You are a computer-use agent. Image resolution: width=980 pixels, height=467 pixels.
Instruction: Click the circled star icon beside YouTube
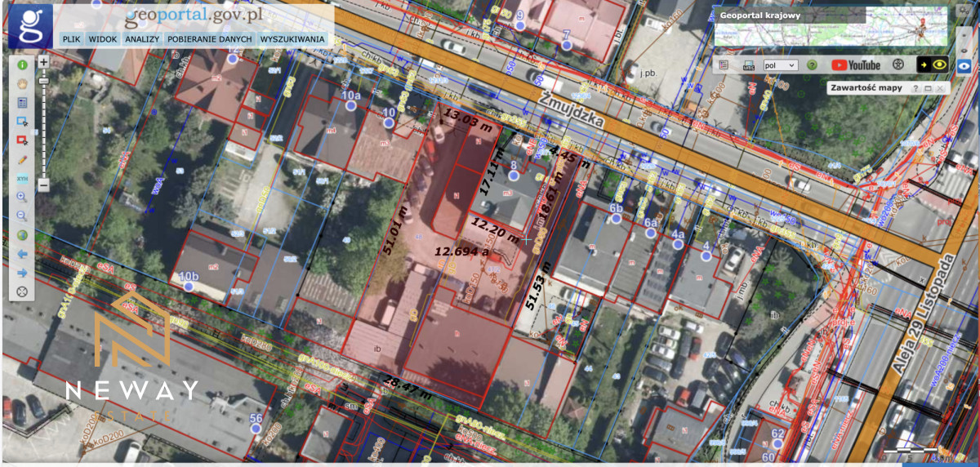(x=898, y=65)
